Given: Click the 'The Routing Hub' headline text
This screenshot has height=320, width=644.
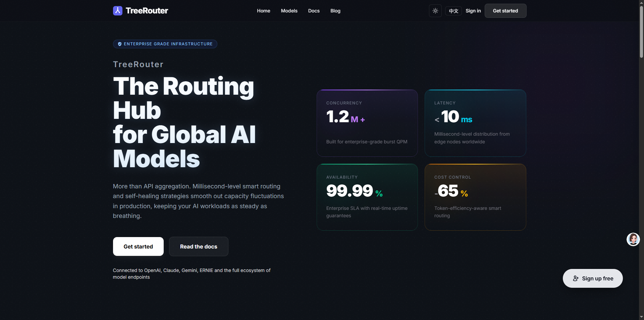Looking at the screenshot, I should coord(183,98).
